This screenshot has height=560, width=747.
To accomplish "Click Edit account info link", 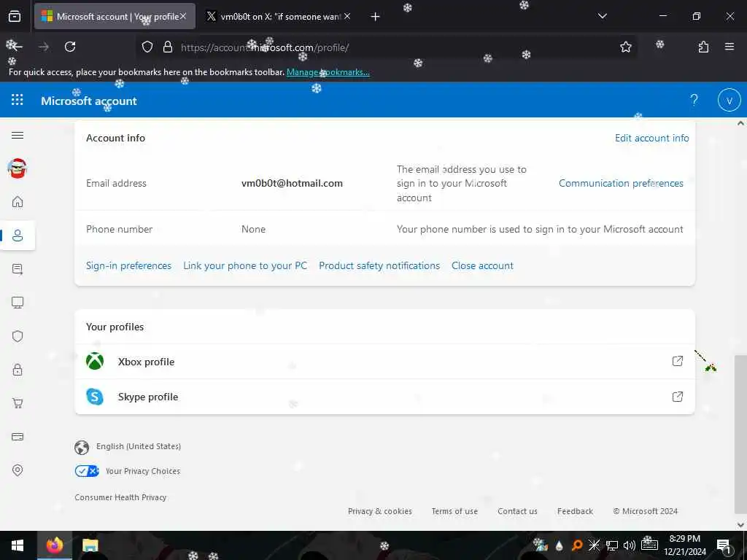I will pyautogui.click(x=651, y=138).
